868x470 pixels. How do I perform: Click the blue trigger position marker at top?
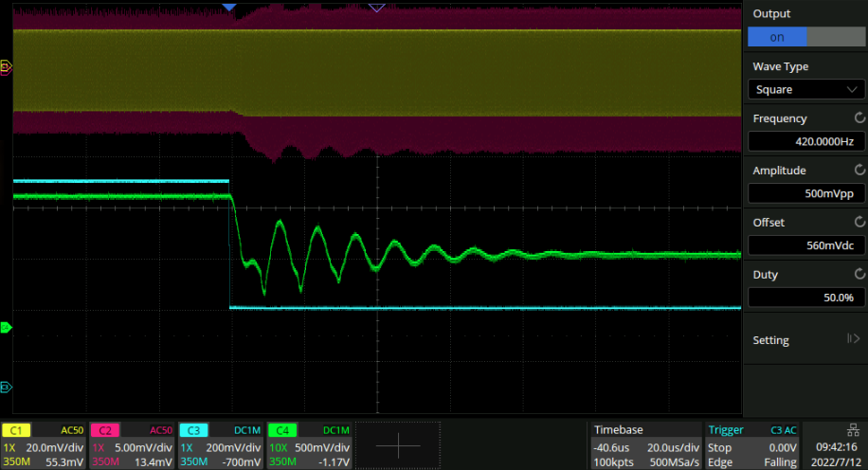228,7
